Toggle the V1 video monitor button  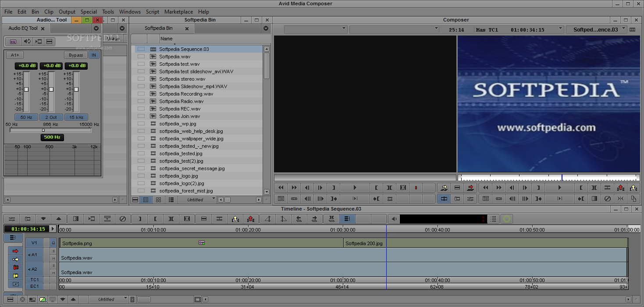[x=53, y=243]
